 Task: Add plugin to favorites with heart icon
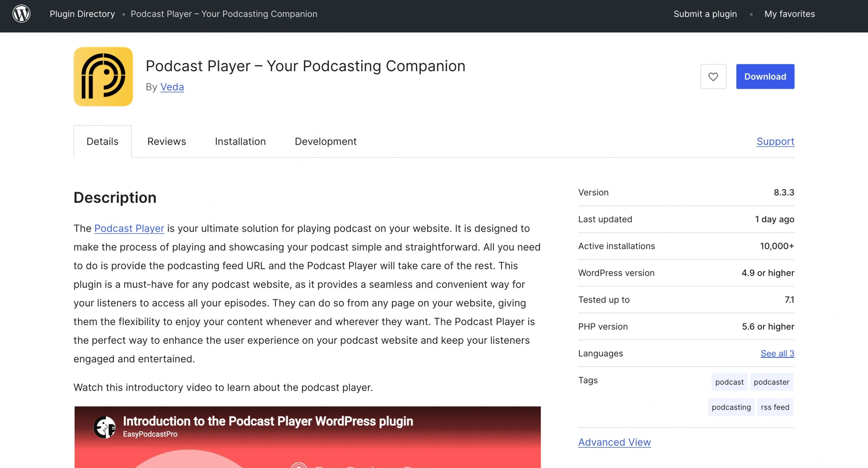pyautogui.click(x=713, y=77)
